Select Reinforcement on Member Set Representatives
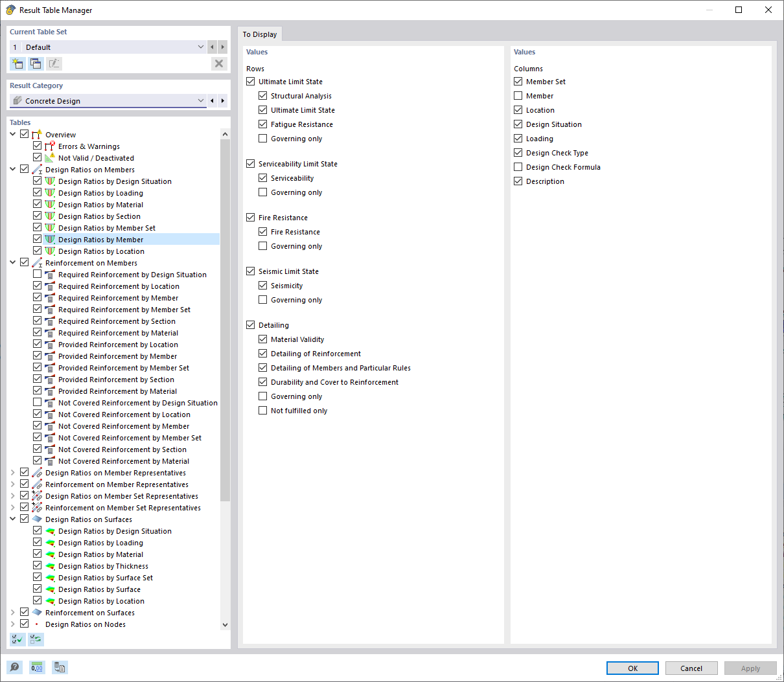 123,508
